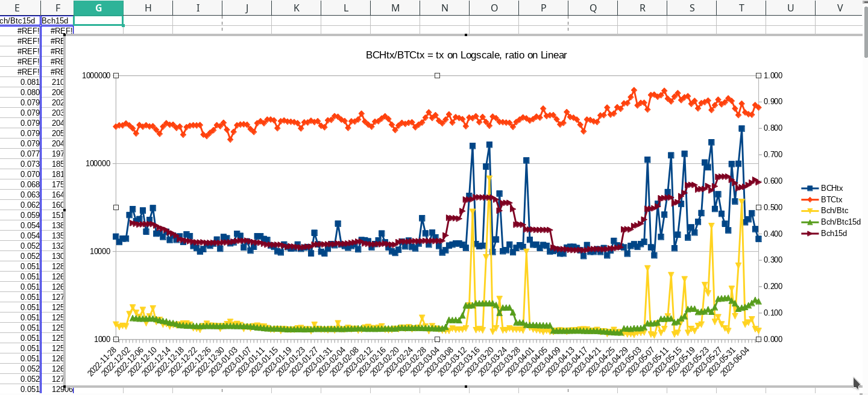The width and height of the screenshot is (868, 395).
Task: Click the 0.500 right axis label
Action: (x=773, y=207)
